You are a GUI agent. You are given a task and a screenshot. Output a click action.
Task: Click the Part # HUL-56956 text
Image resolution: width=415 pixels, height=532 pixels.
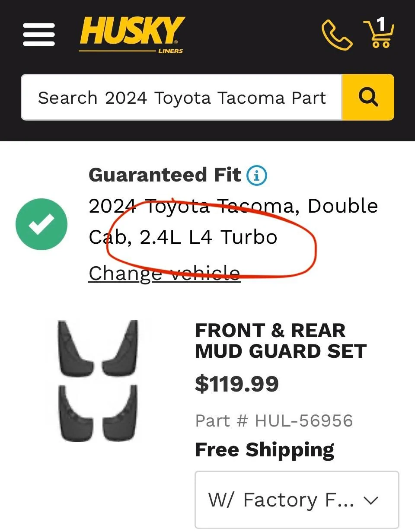pyautogui.click(x=274, y=421)
